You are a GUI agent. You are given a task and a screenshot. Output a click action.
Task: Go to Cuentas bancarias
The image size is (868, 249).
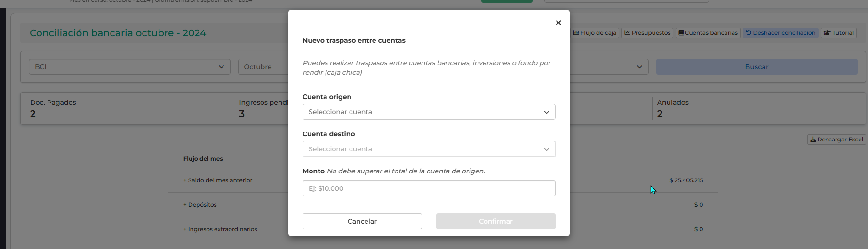coord(708,33)
